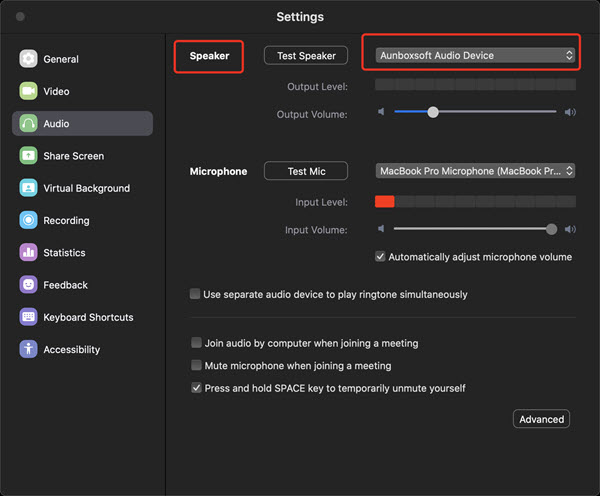Click the Feedback smiley icon
Screen dimensions: 600x496
pos(28,285)
